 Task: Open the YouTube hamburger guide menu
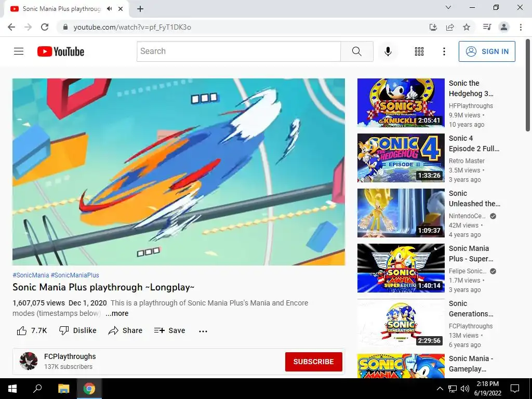click(19, 51)
